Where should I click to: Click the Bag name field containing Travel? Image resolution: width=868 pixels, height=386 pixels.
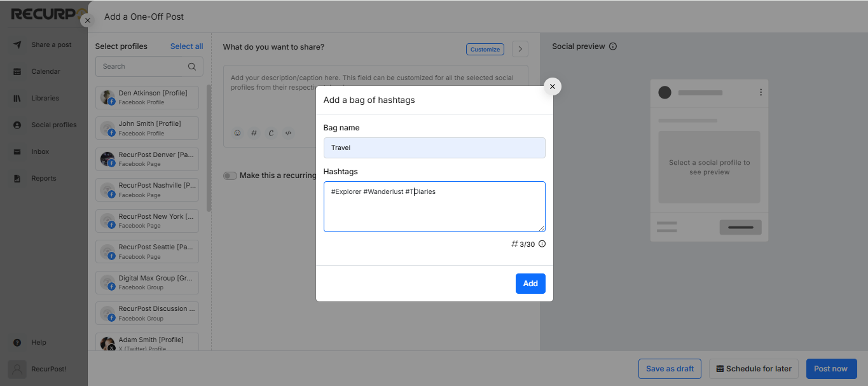(x=434, y=148)
